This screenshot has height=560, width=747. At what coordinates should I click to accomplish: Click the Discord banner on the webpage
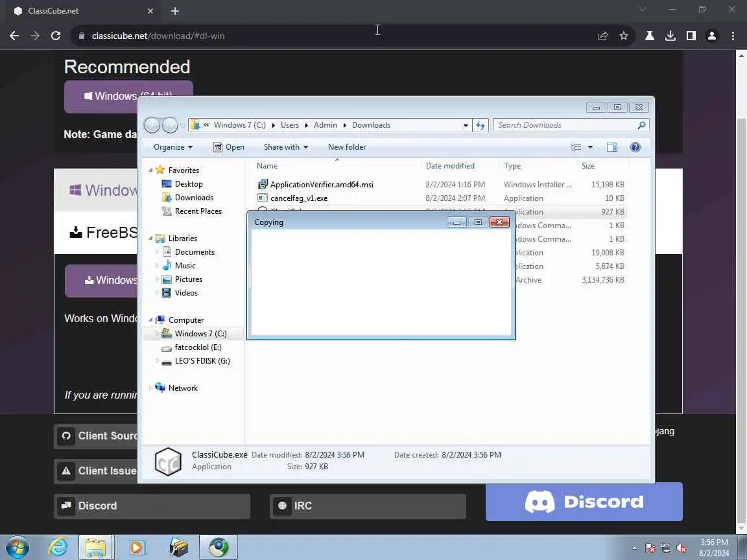584,502
